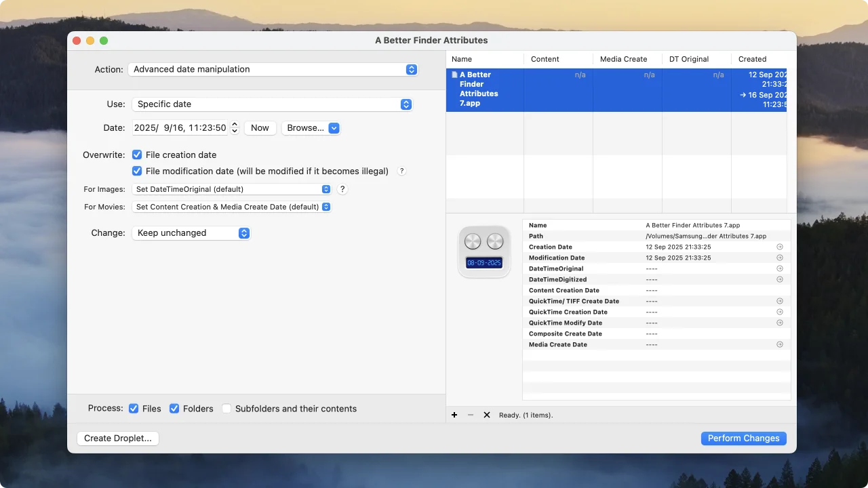This screenshot has height=488, width=868.
Task: Open help for the For Images setting
Action: pos(342,189)
